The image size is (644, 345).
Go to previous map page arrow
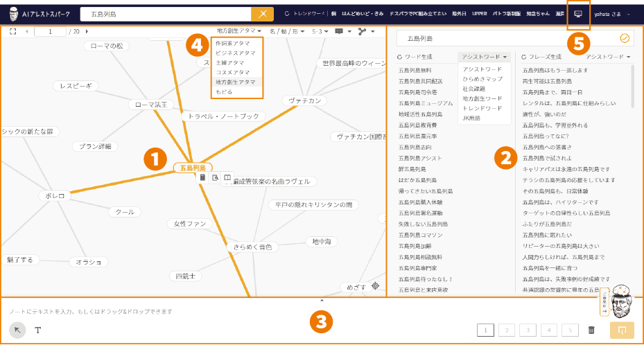click(27, 32)
